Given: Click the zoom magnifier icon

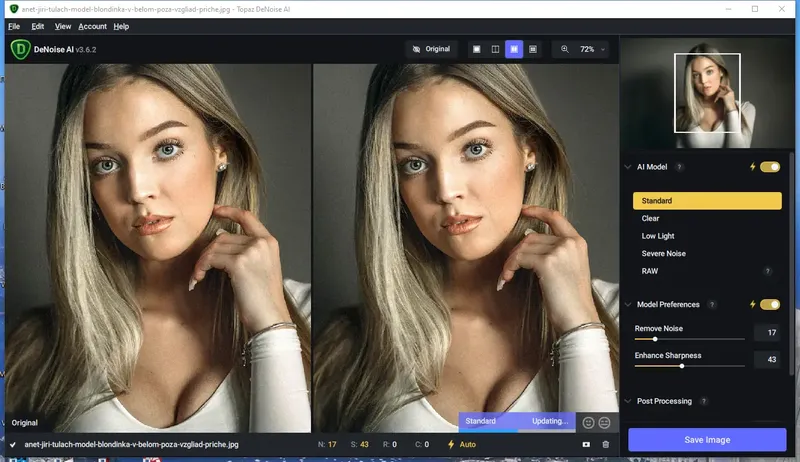Looking at the screenshot, I should tap(565, 49).
